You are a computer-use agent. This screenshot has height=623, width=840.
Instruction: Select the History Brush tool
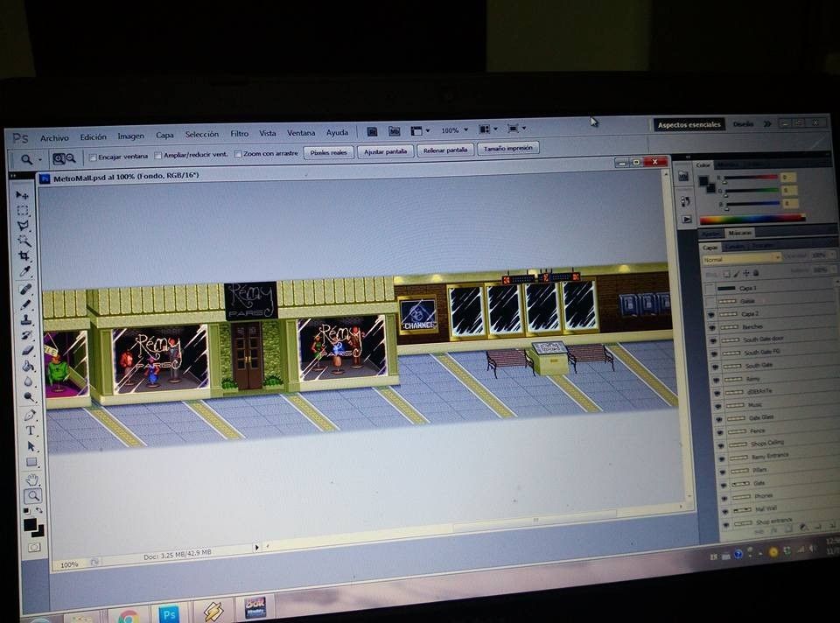click(x=27, y=336)
